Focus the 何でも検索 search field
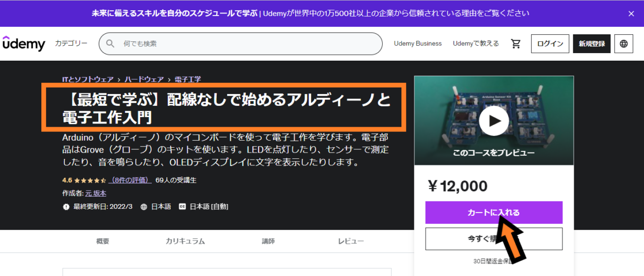The image size is (644, 276). click(x=240, y=43)
